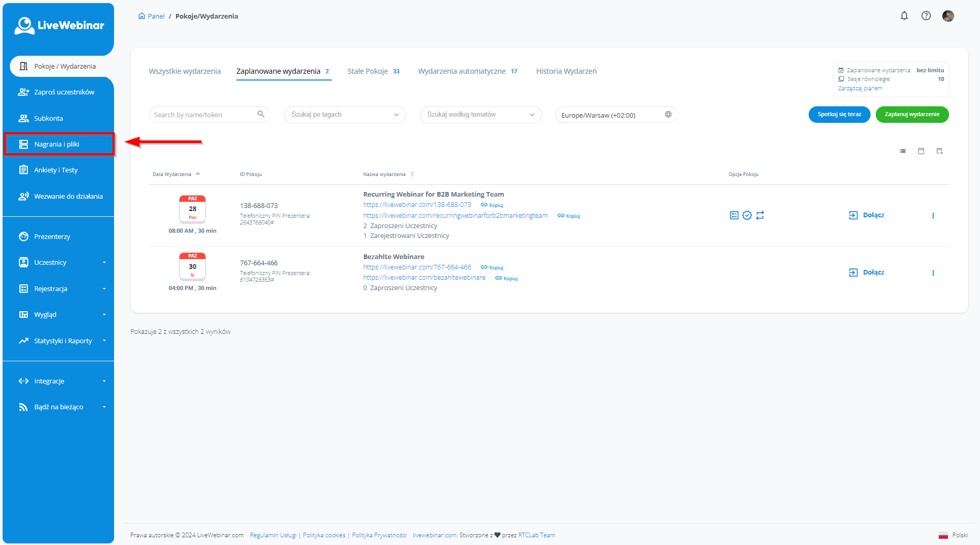The width and height of the screenshot is (980, 545).
Task: Click the recurring event icon for first webinar
Action: (760, 215)
